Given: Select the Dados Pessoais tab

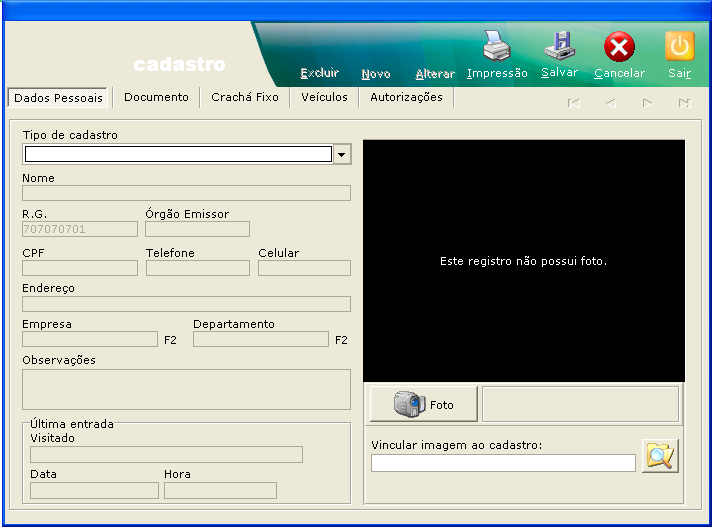Looking at the screenshot, I should (x=58, y=98).
